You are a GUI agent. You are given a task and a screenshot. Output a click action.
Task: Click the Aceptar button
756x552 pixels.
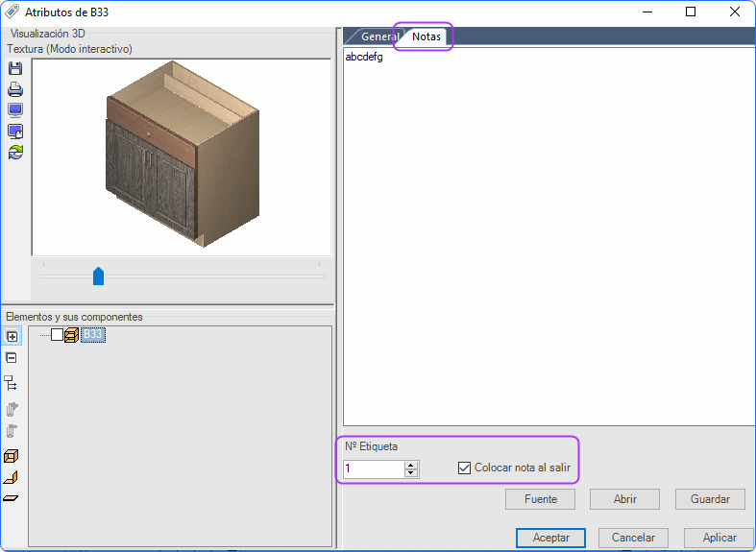550,538
